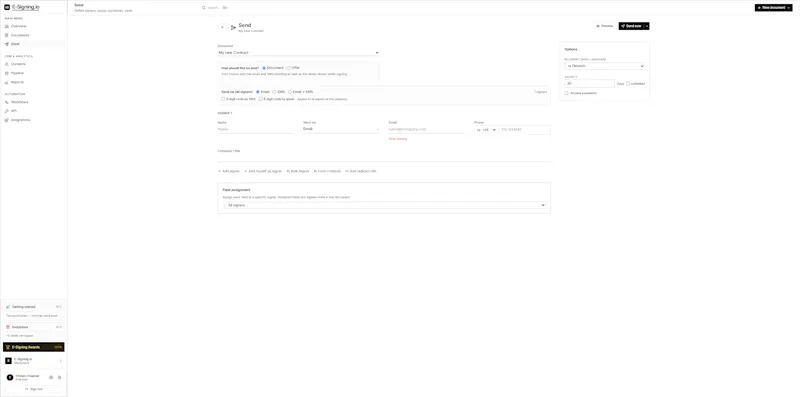800x397 pixels.
Task: Click Bulk import
Action: point(298,171)
